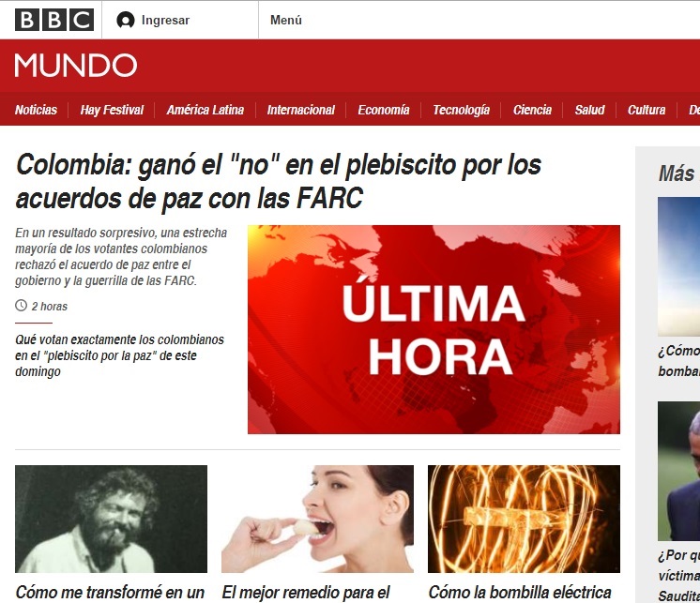Click the clock icon next to 2 horas
Screen dimensions: 700x603
point(22,306)
